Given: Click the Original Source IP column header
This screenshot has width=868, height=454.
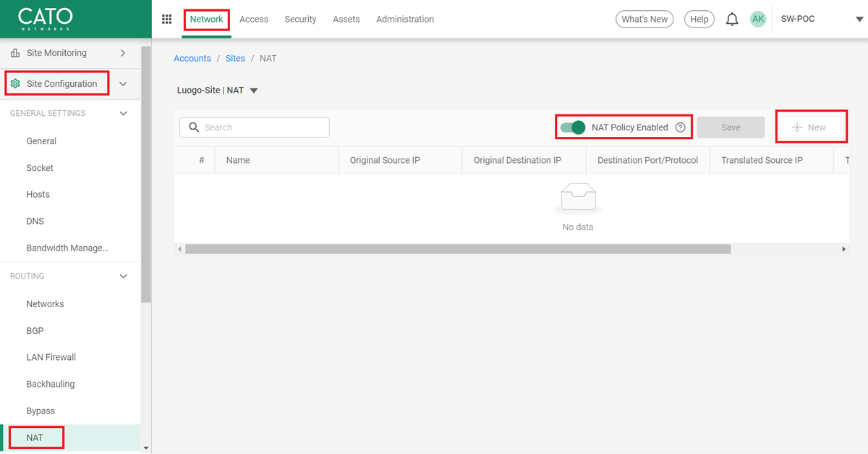Looking at the screenshot, I should (x=401, y=161).
